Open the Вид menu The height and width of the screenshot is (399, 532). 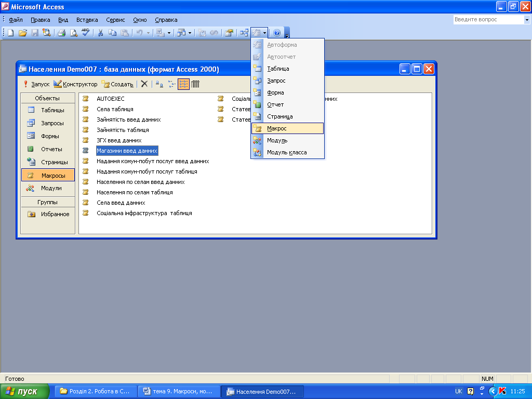click(63, 20)
